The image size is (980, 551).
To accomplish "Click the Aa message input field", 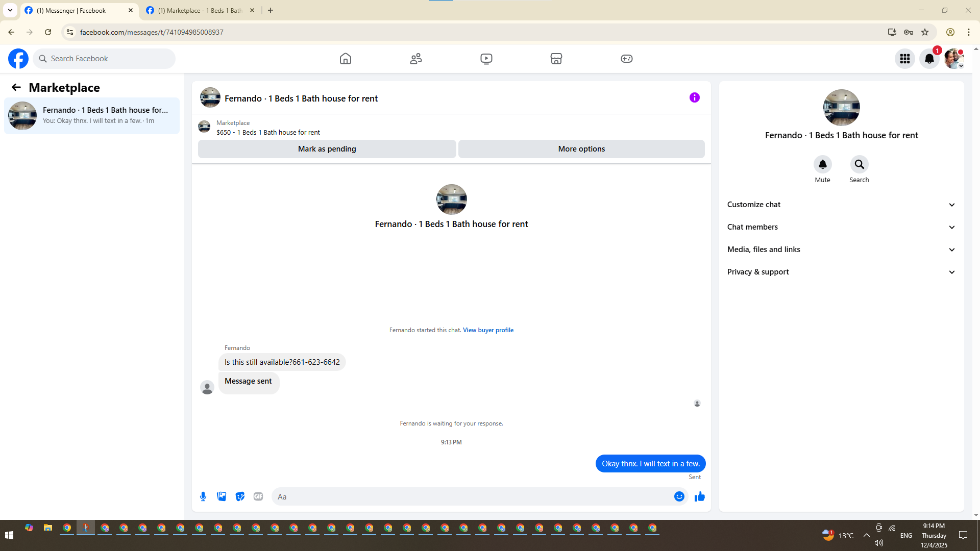I will [x=470, y=496].
